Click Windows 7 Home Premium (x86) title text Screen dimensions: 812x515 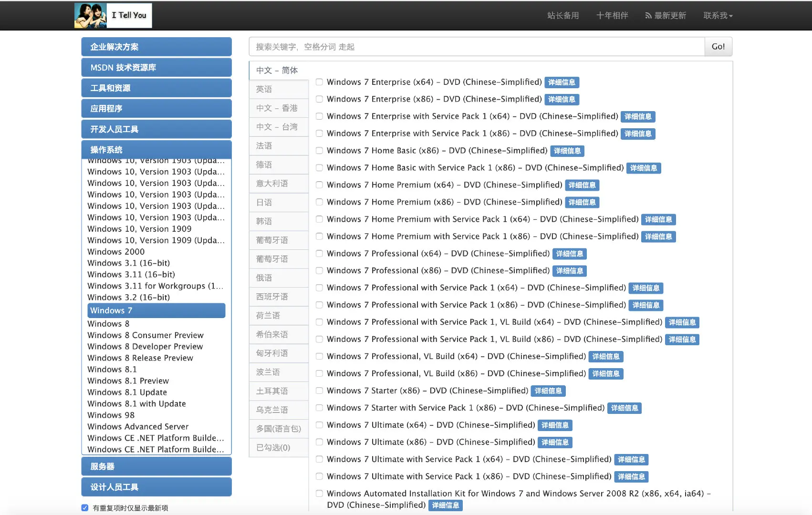[444, 202]
